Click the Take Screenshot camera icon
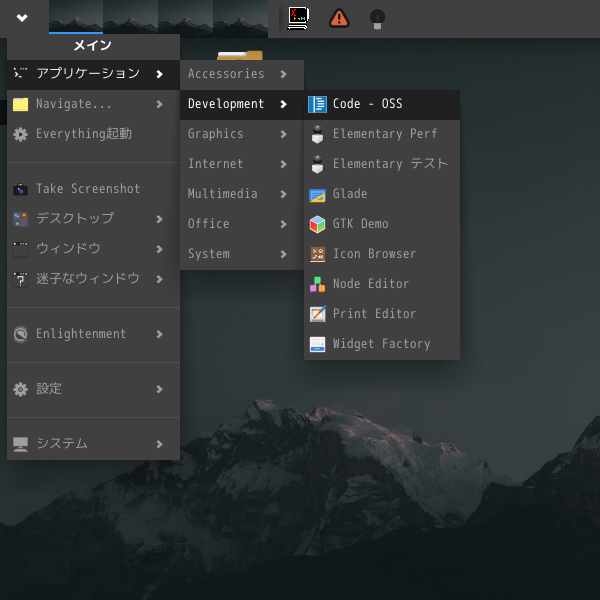The width and height of the screenshot is (600, 600). (20, 189)
